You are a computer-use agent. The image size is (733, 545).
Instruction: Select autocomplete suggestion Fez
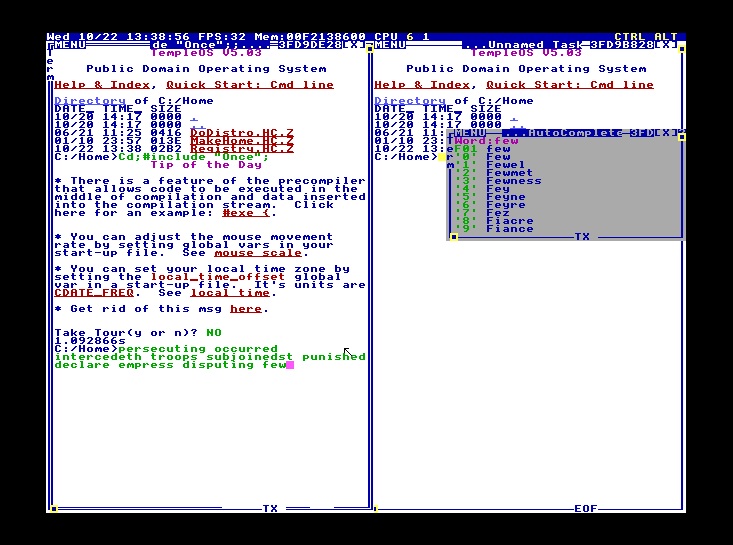coord(482,213)
